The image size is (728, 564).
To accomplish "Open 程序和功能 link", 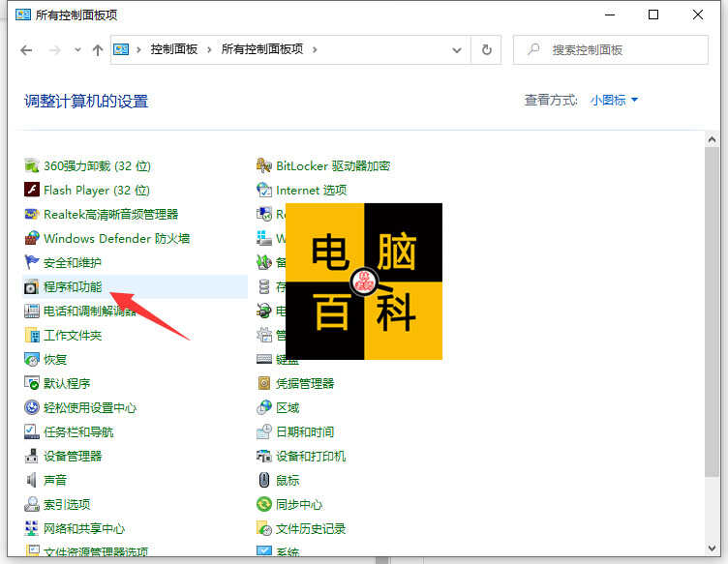I will pos(73,286).
